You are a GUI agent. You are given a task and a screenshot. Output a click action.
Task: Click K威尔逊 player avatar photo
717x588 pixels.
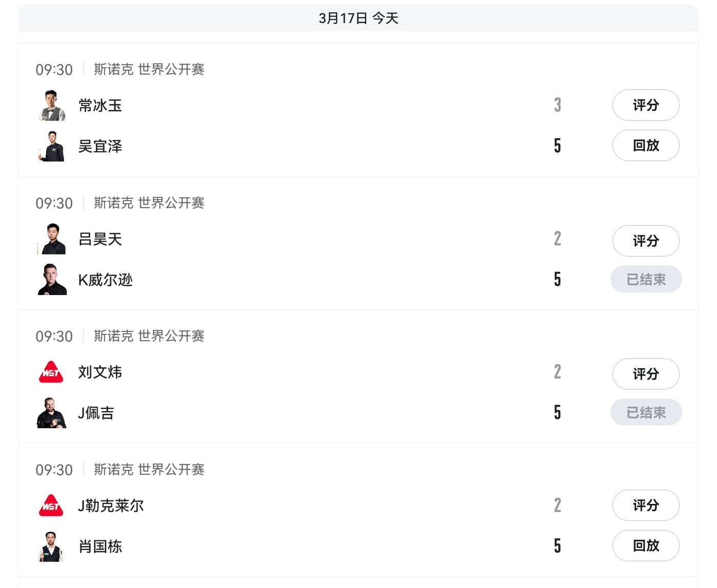pos(52,280)
